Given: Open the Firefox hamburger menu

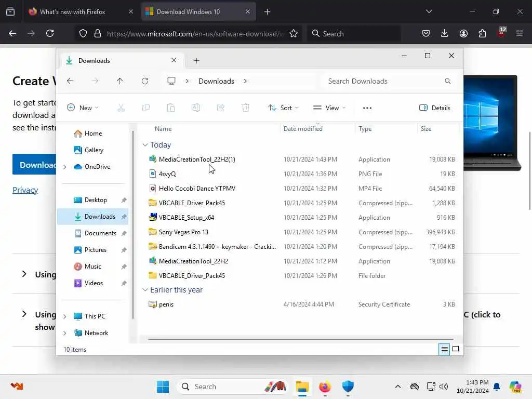Looking at the screenshot, I should [520, 33].
